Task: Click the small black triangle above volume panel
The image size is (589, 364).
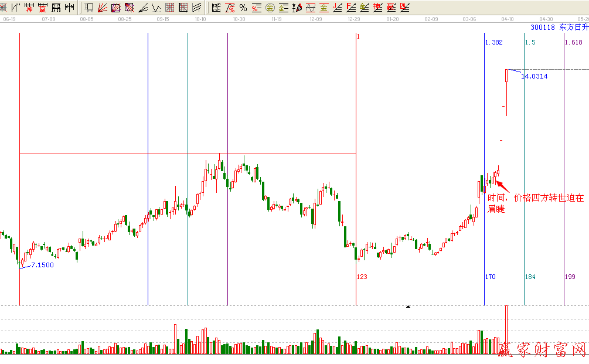Action: 408,307
